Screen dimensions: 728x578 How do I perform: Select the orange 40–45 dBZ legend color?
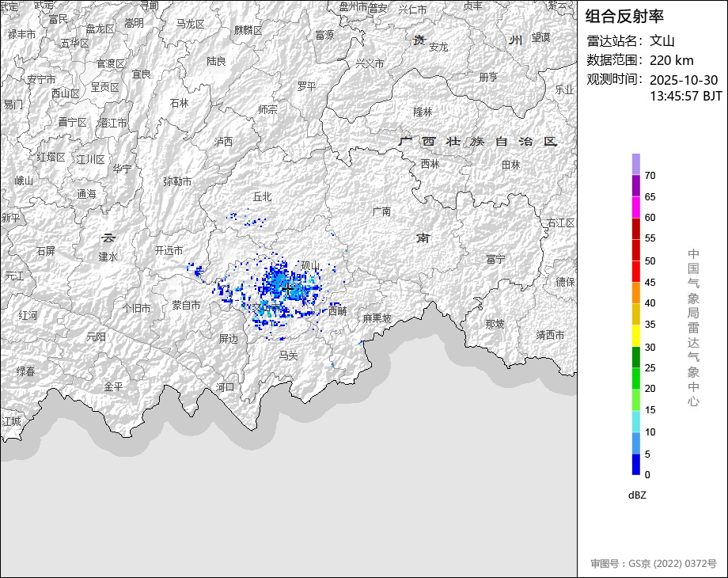coord(635,293)
